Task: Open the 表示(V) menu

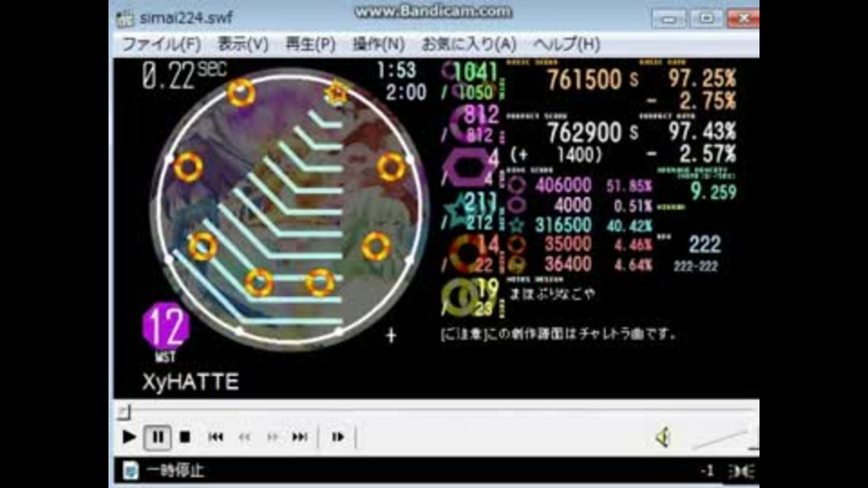Action: tap(242, 44)
